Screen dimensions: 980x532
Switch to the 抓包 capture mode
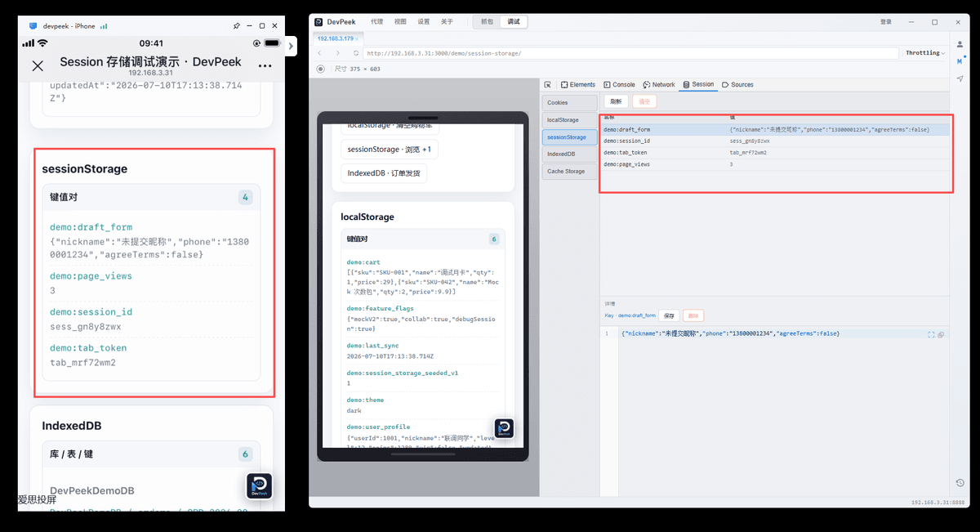(x=487, y=22)
